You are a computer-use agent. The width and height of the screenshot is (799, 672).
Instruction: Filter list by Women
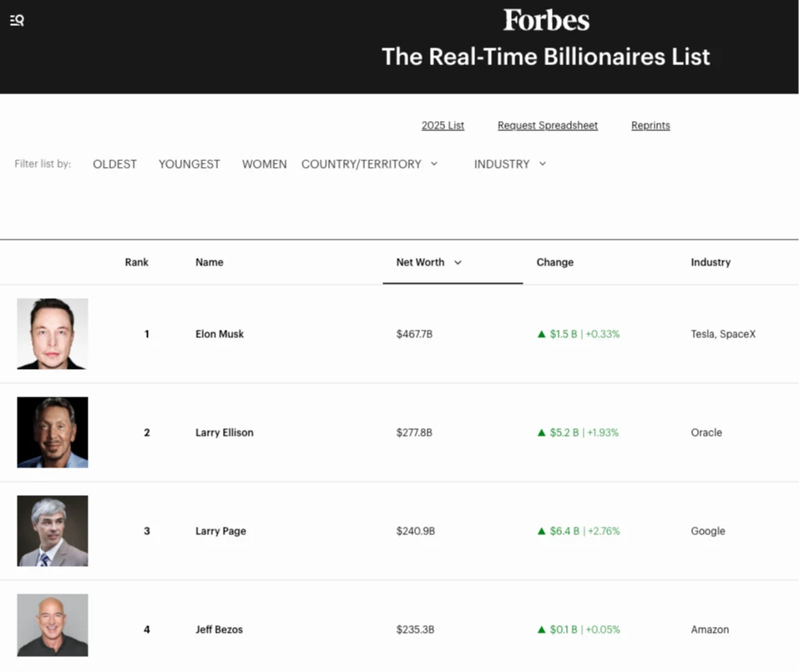pyautogui.click(x=265, y=164)
